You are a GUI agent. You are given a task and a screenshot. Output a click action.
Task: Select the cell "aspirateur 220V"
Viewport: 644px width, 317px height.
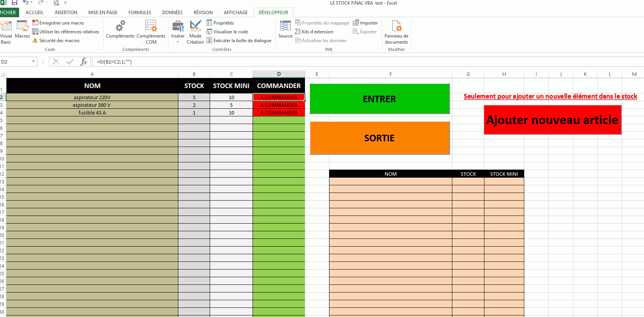tap(92, 97)
